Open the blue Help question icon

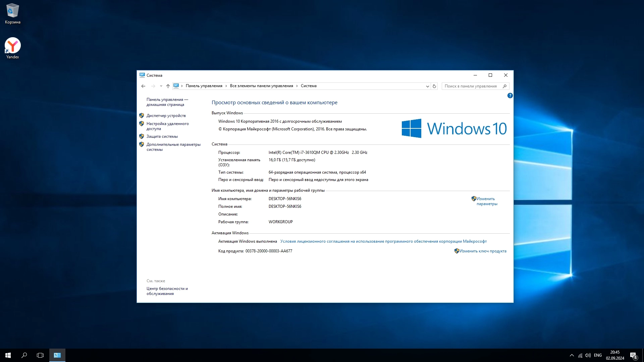pyautogui.click(x=510, y=96)
